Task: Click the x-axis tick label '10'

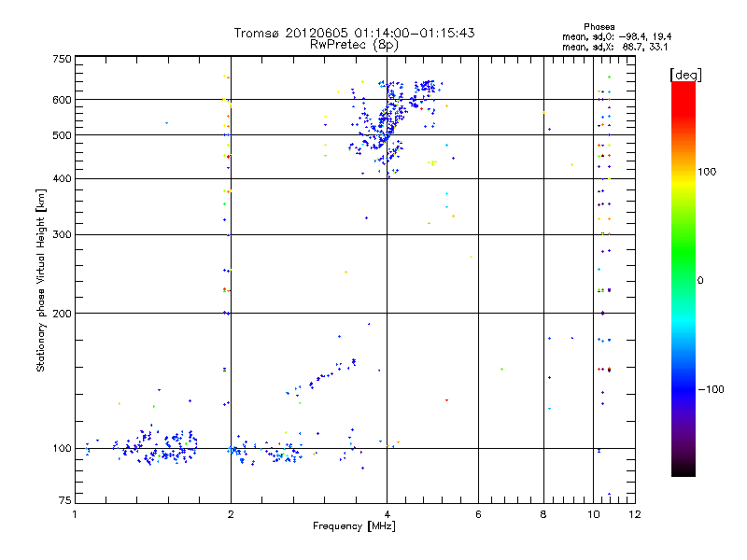Action: pyautogui.click(x=594, y=514)
